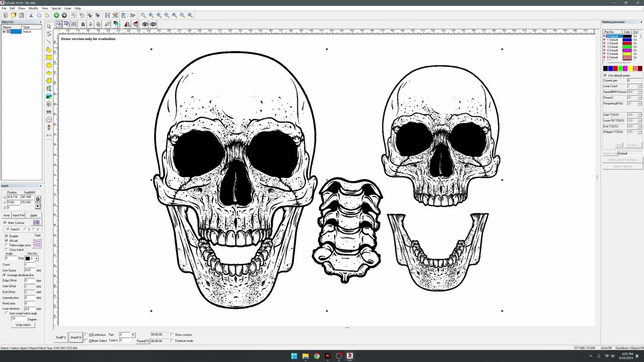Open Pen No. dropdown in Hatch panel
The image size is (644, 362).
(x=37, y=258)
